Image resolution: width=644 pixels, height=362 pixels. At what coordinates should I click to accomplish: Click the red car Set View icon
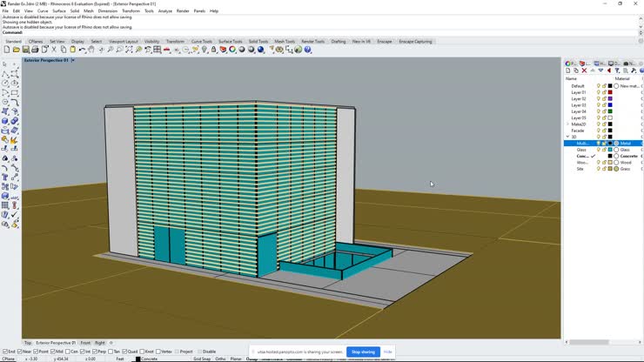pyautogui.click(x=167, y=50)
